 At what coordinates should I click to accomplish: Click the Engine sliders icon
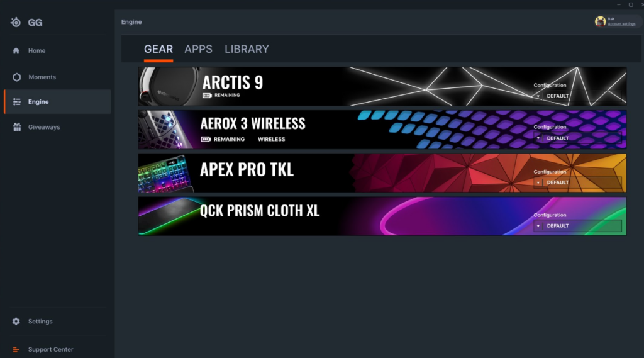pos(17,101)
